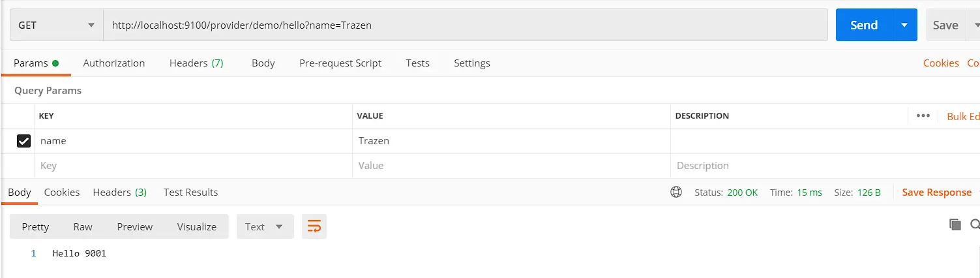Image resolution: width=980 pixels, height=278 pixels.
Task: Click the globe network information icon
Action: click(676, 193)
